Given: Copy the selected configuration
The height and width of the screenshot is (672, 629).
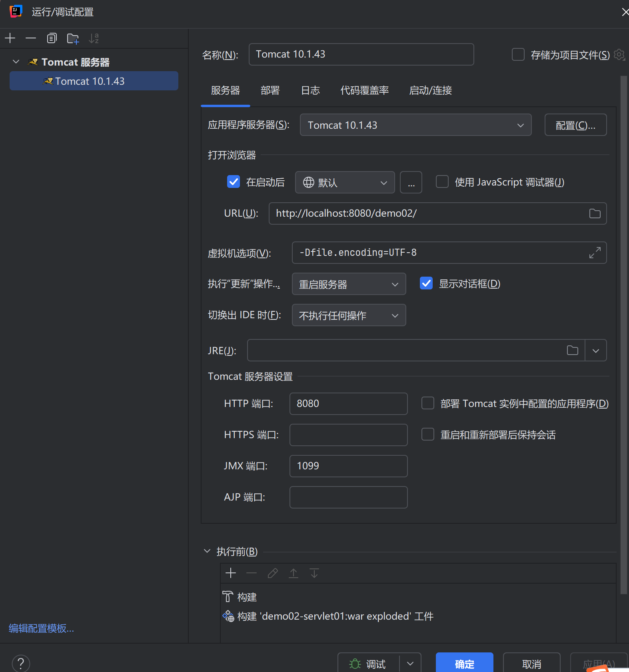Looking at the screenshot, I should point(52,38).
